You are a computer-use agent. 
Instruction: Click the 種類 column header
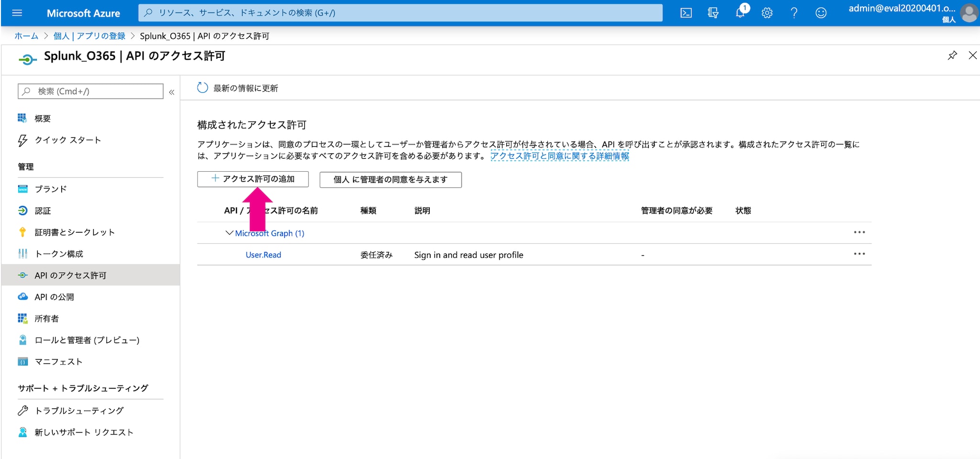point(368,210)
